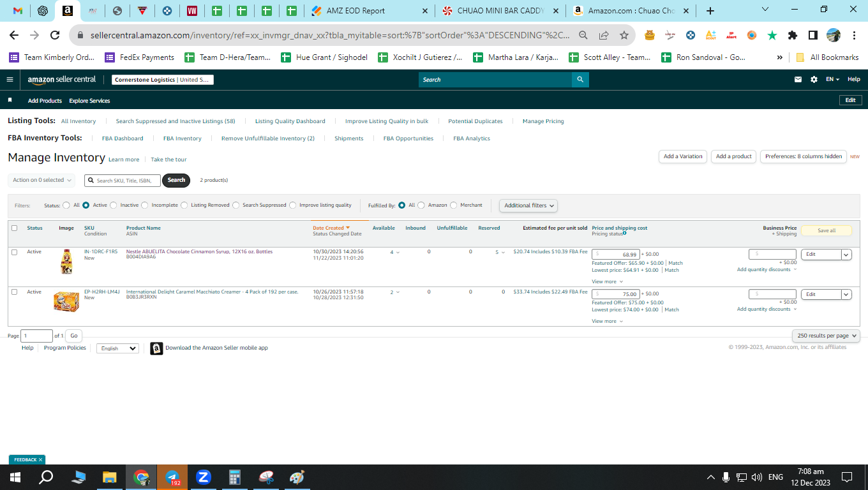Expand View more for Nestle ABUELITA pricing
This screenshot has width=868, height=490.
click(x=607, y=281)
